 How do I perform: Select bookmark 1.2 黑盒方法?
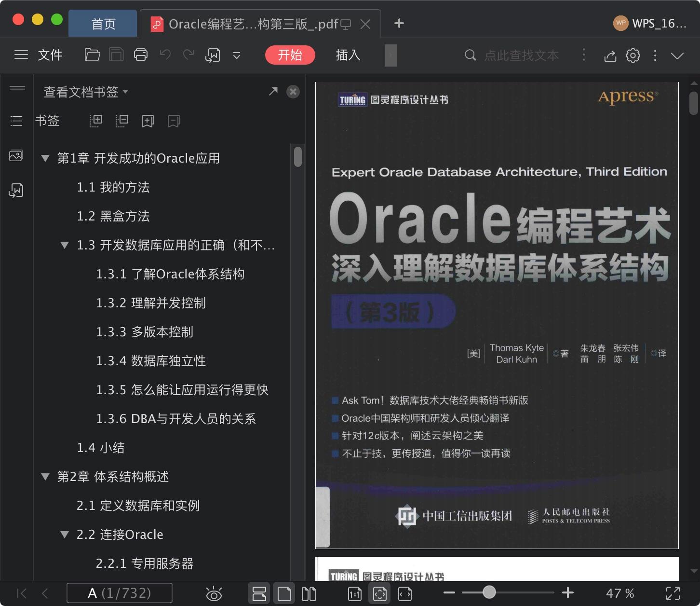coord(113,216)
